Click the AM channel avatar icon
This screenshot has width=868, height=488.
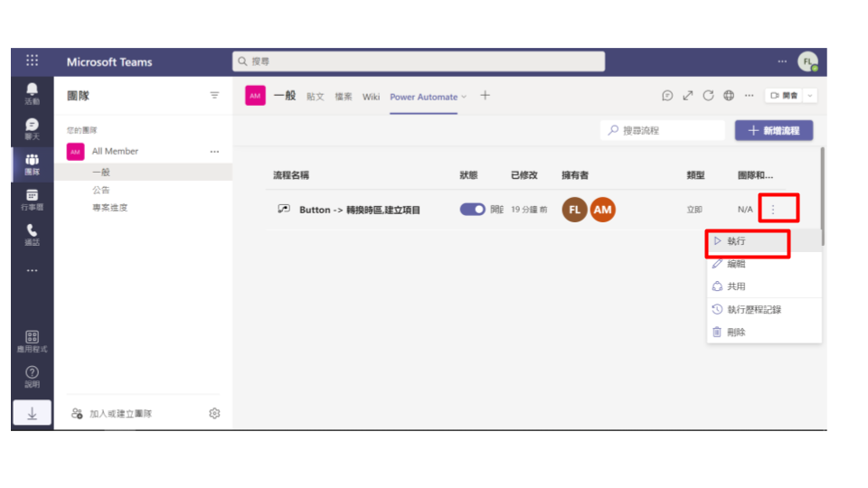pos(255,96)
